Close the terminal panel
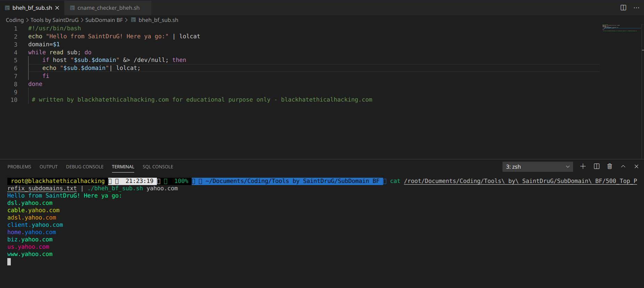644x288 pixels. tap(636, 166)
